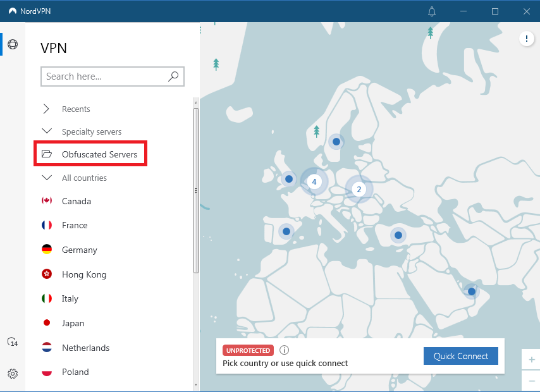Click the France flag icon
The height and width of the screenshot is (392, 540).
47,225
